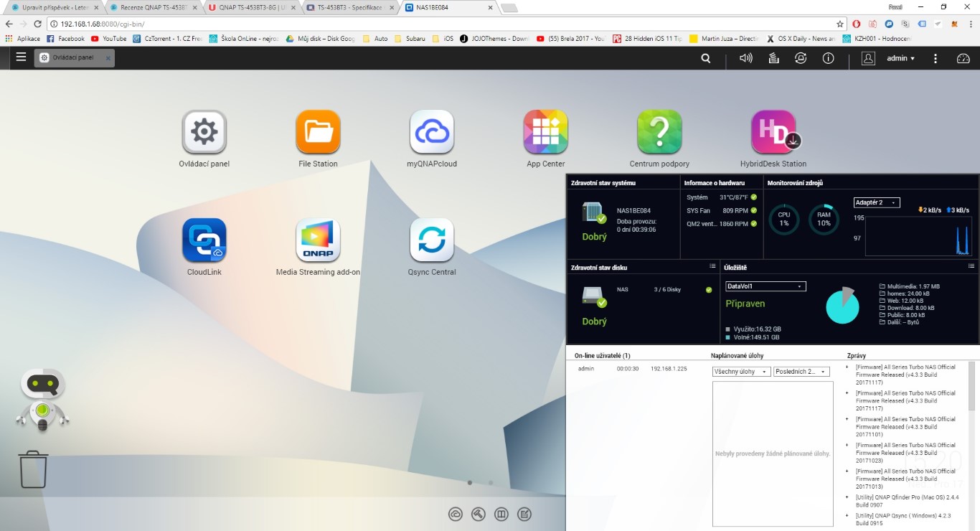Expand the Všechny úlohy filter dropdown
The height and width of the screenshot is (531, 980).
click(x=741, y=372)
